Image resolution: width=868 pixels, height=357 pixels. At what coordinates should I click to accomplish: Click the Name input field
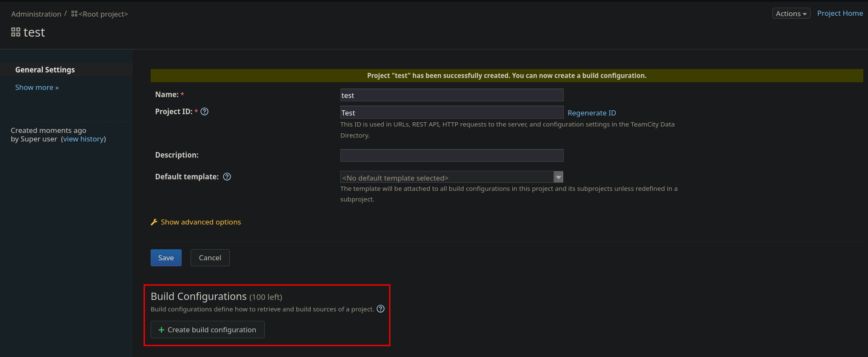[452, 95]
